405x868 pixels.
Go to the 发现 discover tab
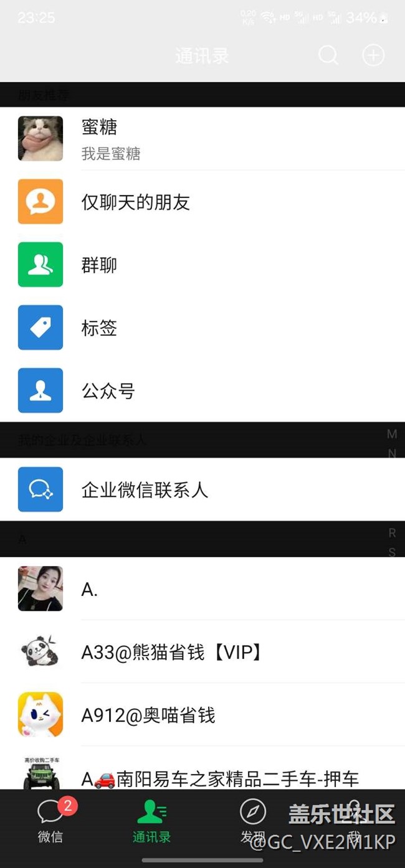253,821
